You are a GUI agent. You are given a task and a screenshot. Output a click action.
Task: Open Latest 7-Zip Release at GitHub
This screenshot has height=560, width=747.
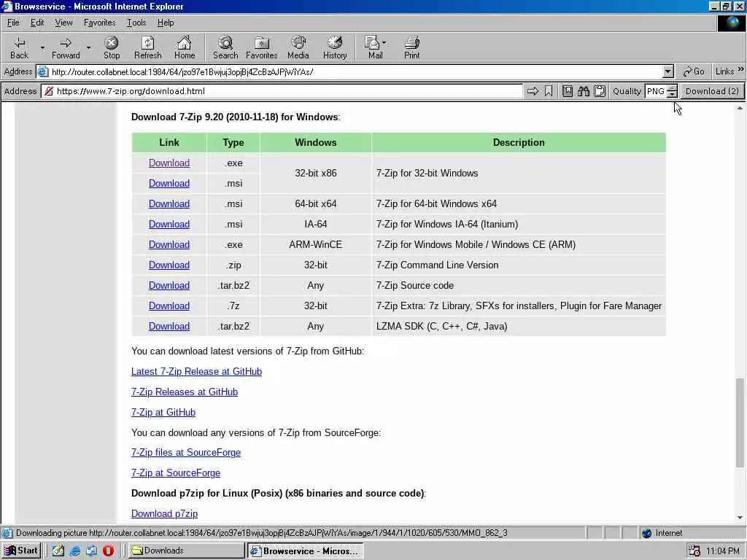pyautogui.click(x=196, y=371)
